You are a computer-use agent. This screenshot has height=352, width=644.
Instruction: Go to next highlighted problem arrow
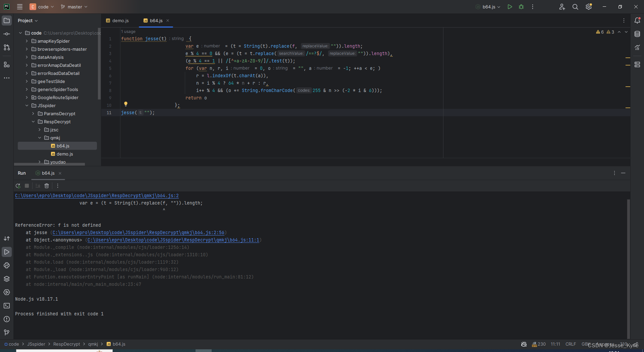click(626, 32)
